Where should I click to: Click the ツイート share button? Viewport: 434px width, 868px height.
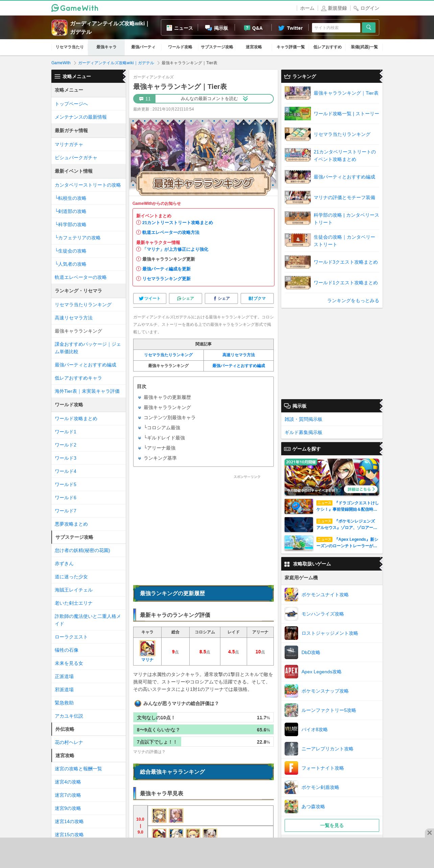click(x=149, y=298)
